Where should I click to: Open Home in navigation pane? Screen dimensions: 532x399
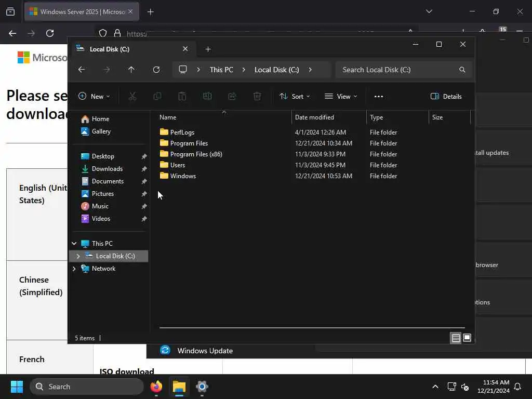click(100, 119)
